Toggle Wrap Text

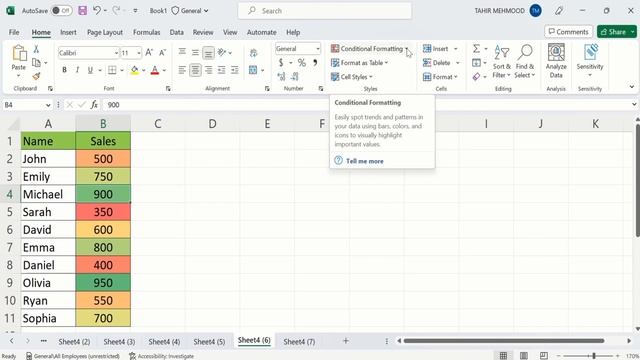point(253,53)
